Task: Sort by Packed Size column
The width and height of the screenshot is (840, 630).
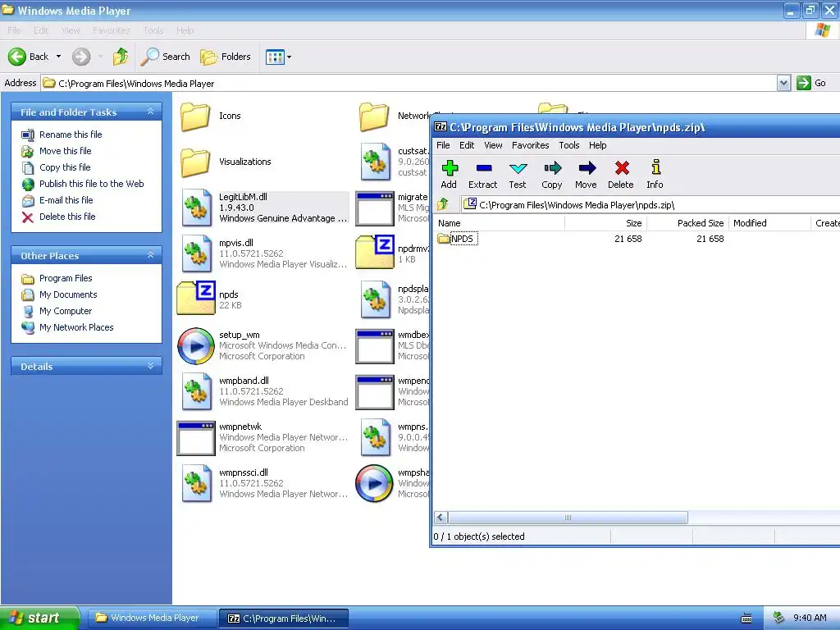Action: click(x=688, y=223)
